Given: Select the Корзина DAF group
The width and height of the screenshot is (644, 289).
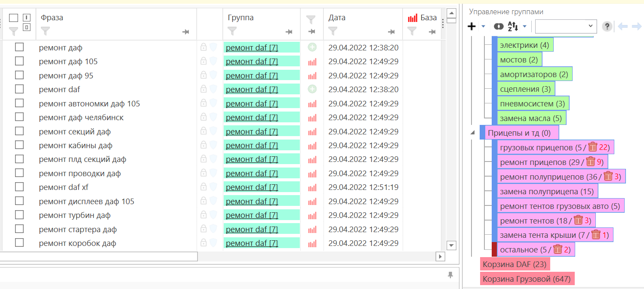Looking at the screenshot, I should [514, 264].
